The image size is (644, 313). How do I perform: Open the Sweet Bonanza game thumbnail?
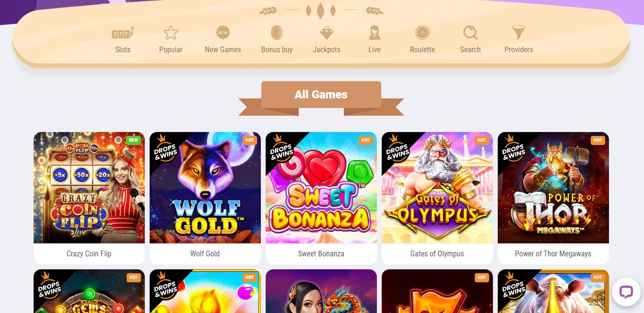321,188
